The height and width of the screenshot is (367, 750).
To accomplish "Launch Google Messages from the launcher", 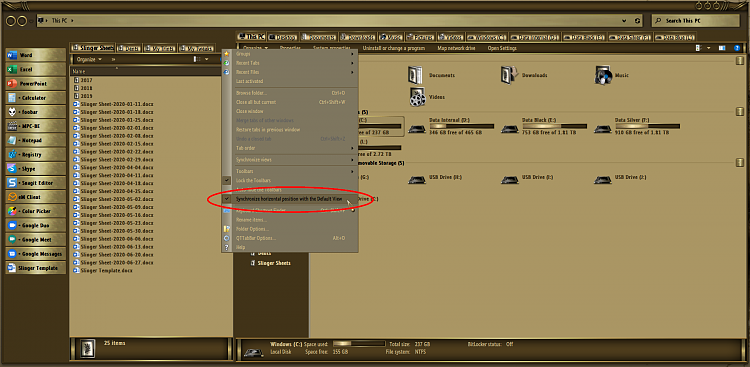I will pos(36,254).
